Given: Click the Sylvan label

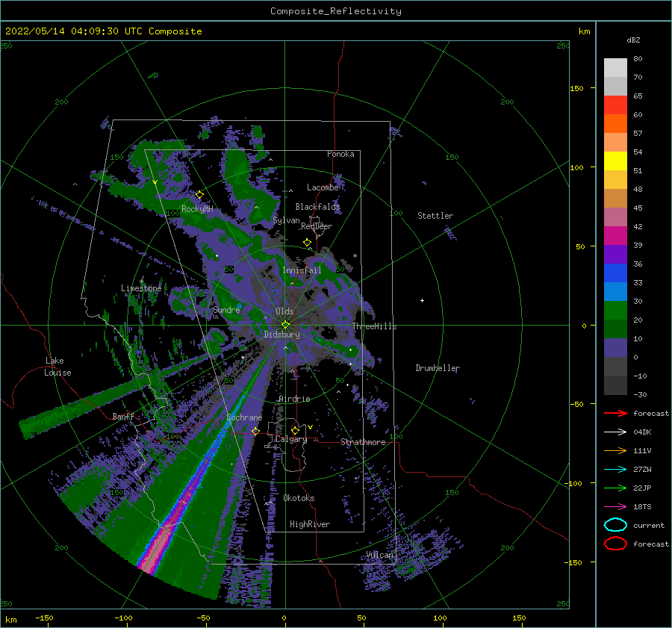Looking at the screenshot, I should (x=286, y=221).
